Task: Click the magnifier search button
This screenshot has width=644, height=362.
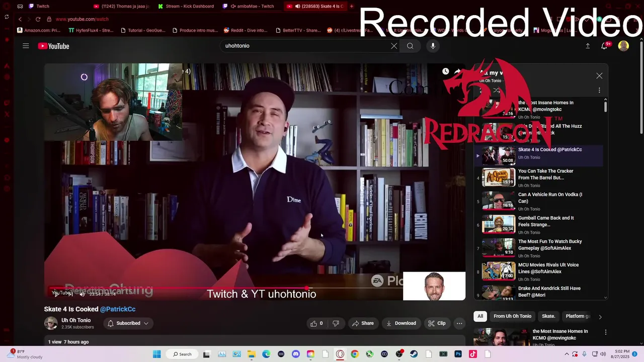Action: coord(410,46)
